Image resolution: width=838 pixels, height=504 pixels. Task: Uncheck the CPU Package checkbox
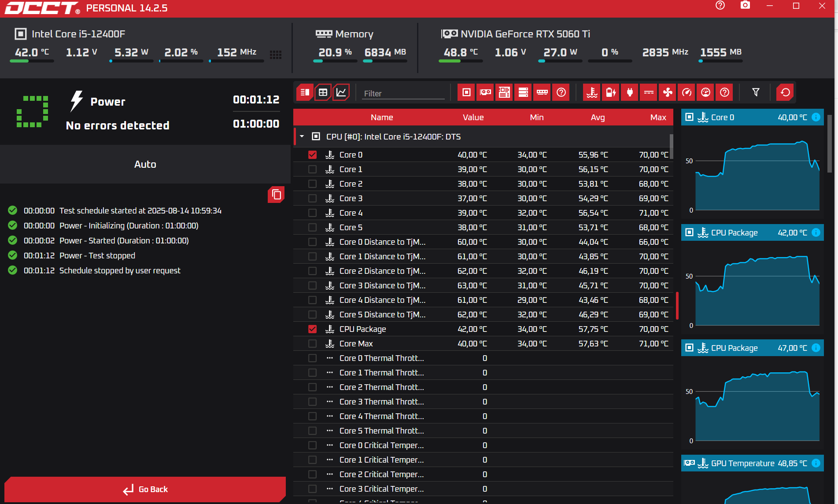tap(312, 329)
